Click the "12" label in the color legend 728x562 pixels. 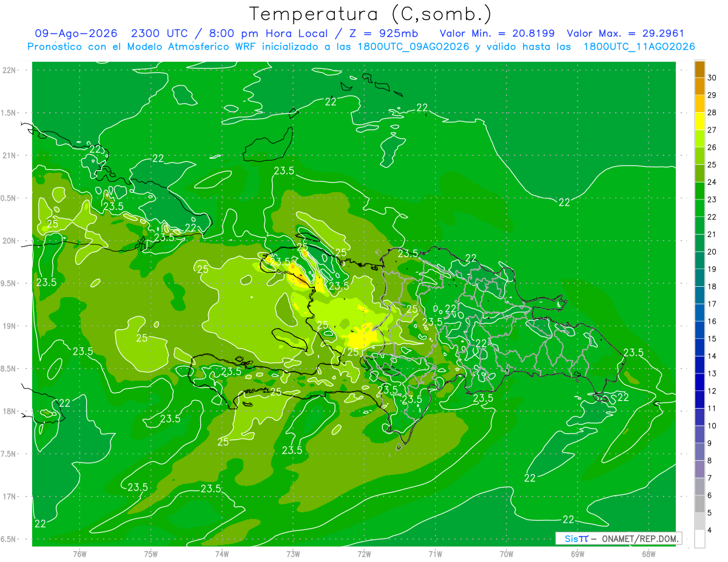[x=712, y=391]
